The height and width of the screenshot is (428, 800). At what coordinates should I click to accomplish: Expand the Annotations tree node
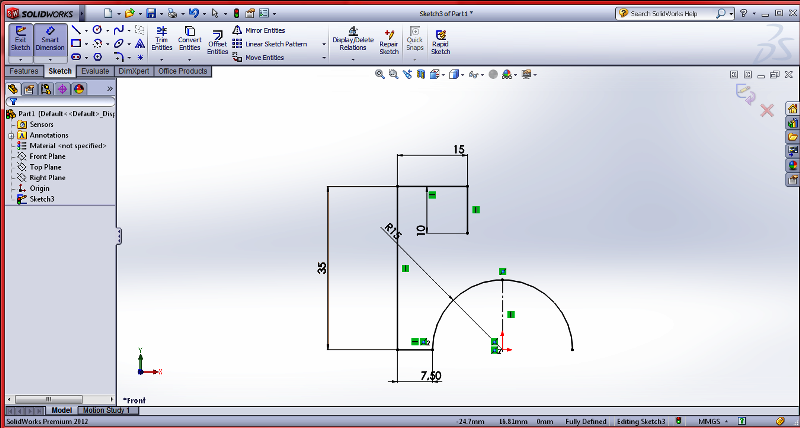(x=10, y=136)
